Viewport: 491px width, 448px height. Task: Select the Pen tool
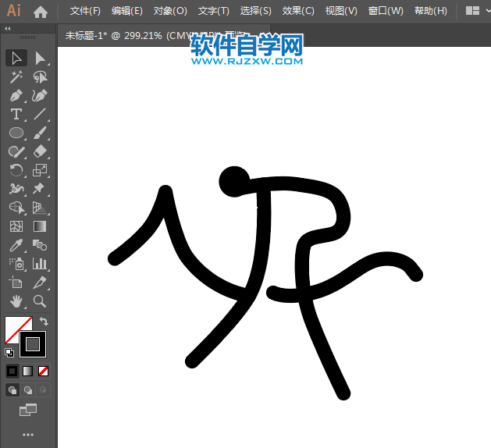click(16, 95)
